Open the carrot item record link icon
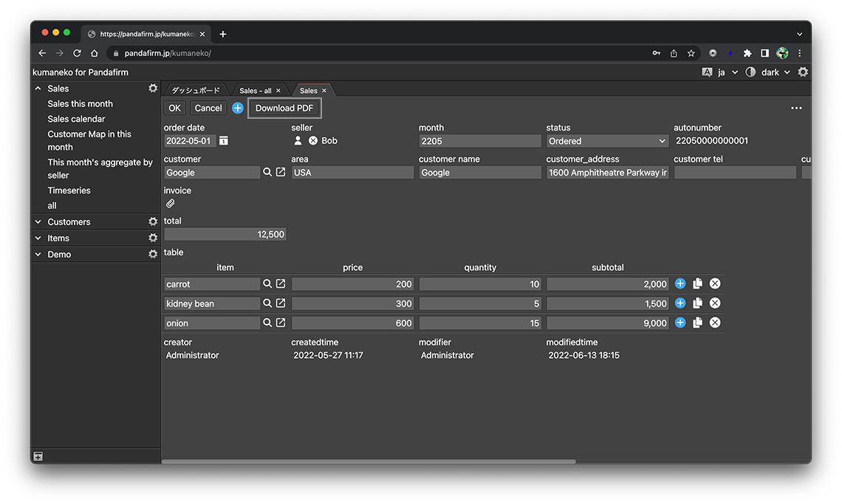Image resolution: width=842 pixels, height=504 pixels. click(281, 284)
